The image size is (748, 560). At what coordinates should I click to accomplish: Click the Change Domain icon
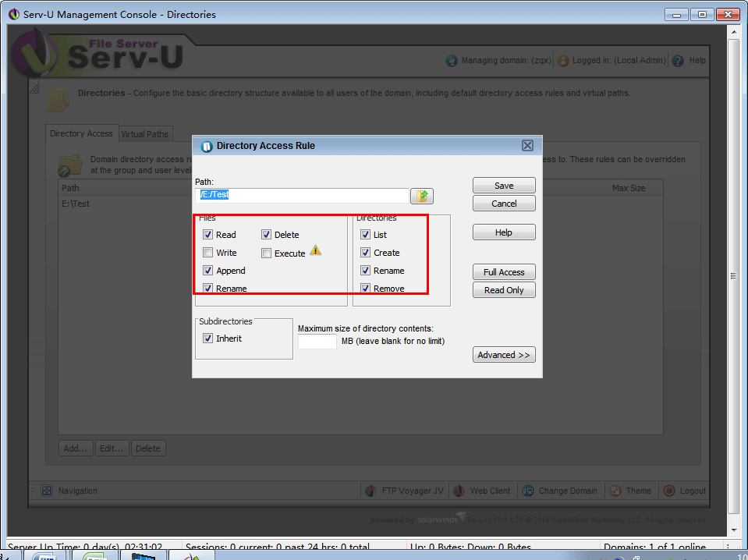click(527, 491)
